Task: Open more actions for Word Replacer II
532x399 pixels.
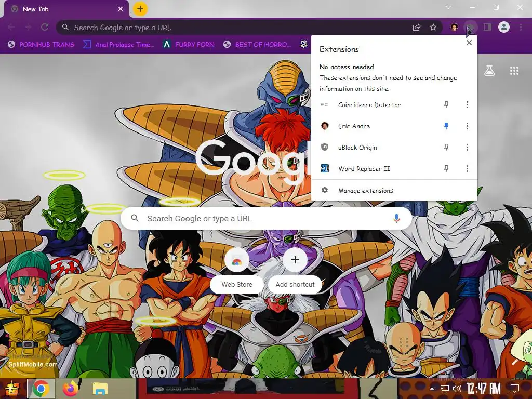Action: [467, 169]
